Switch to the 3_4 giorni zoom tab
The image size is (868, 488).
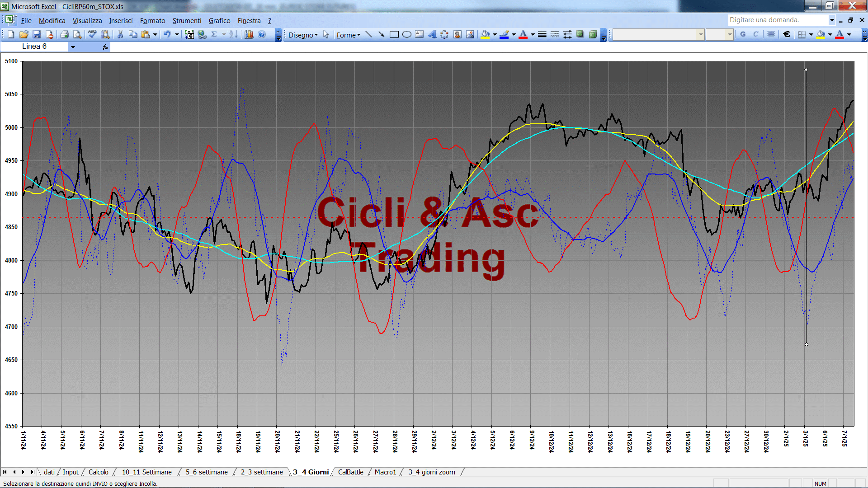point(432,472)
